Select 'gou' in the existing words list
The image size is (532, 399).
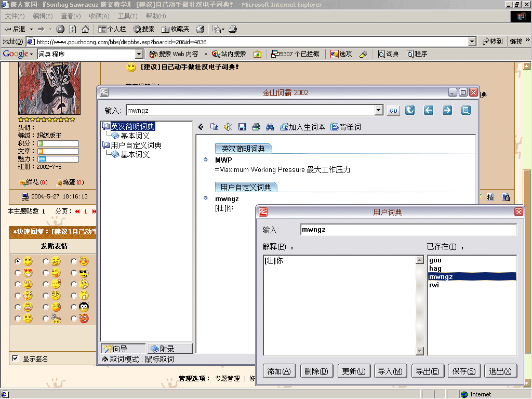(x=435, y=260)
